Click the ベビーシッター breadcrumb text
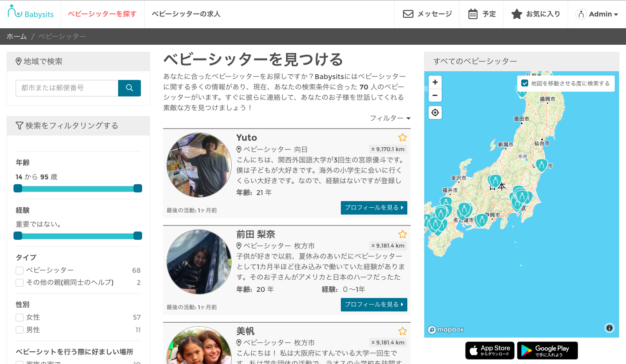 pyautogui.click(x=62, y=36)
